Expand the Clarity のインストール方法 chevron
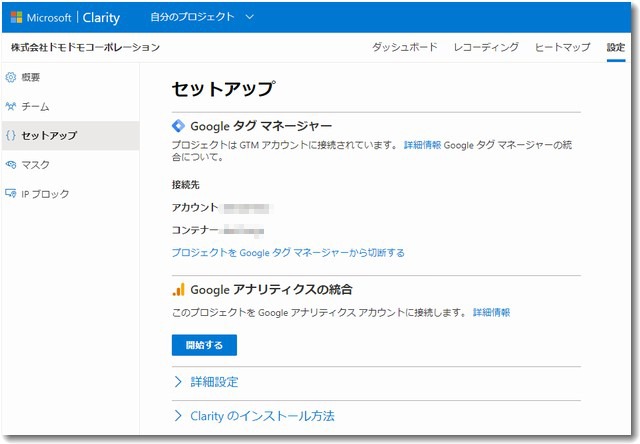 (178, 415)
